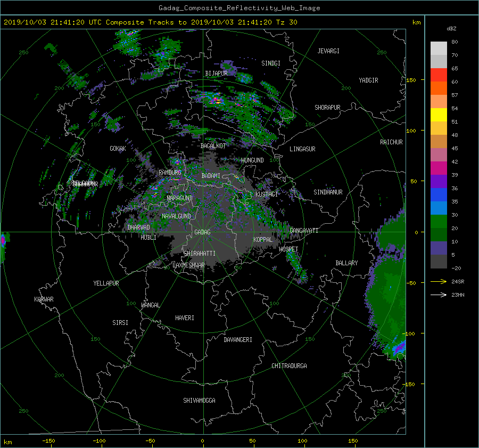Click the SIRSI city label

tap(120, 323)
